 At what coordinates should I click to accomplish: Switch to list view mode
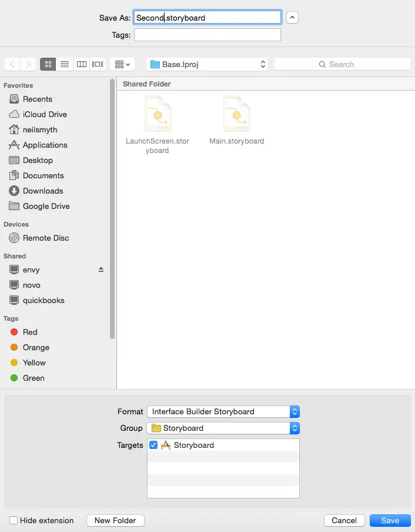pyautogui.click(x=65, y=64)
